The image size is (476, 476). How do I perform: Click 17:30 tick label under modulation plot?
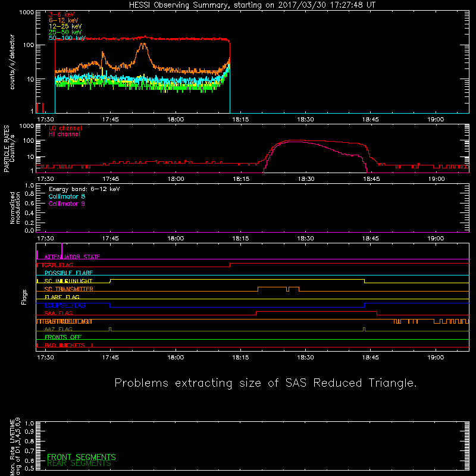click(x=46, y=239)
